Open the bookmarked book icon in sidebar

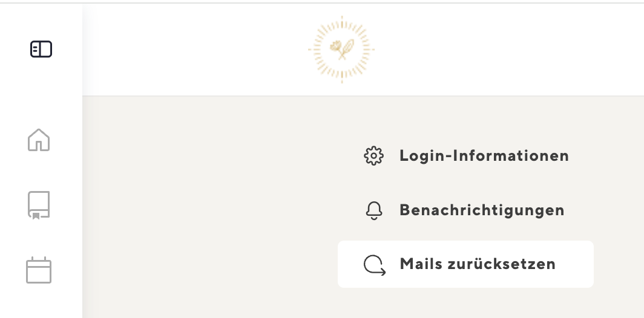coord(39,205)
